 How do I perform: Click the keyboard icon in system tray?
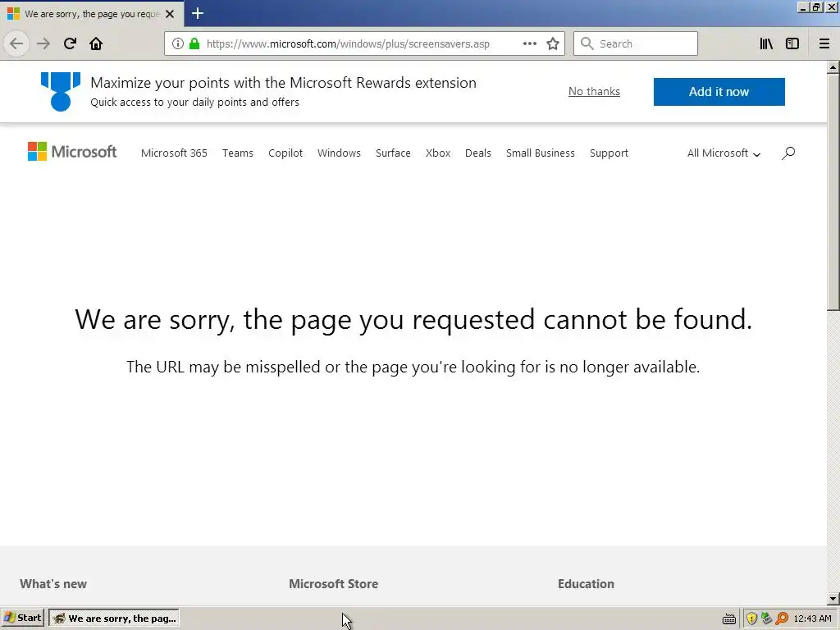pyautogui.click(x=729, y=619)
